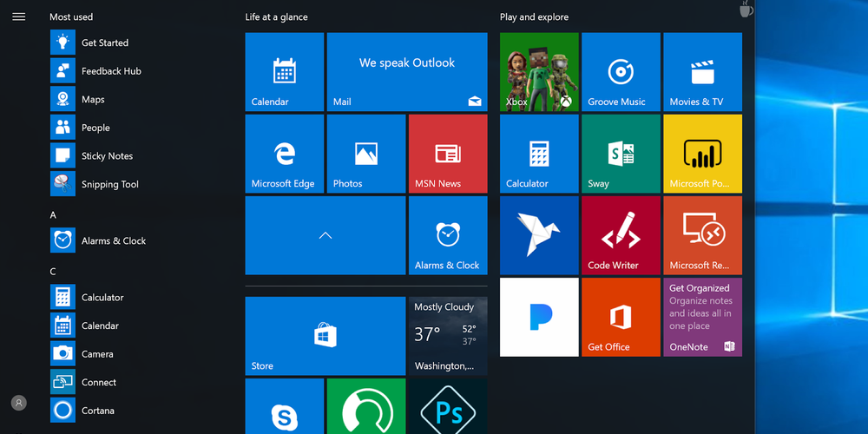868x434 pixels.
Task: Open the Movies & TV tile
Action: click(x=702, y=72)
